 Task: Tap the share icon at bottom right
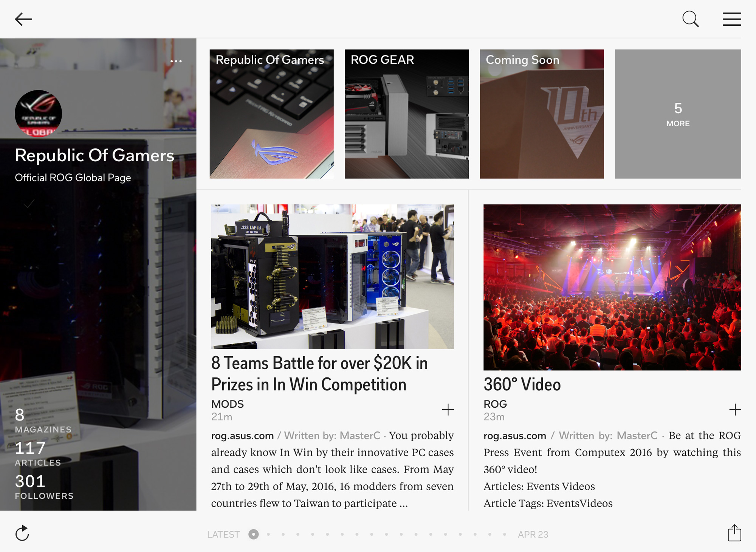point(734,533)
